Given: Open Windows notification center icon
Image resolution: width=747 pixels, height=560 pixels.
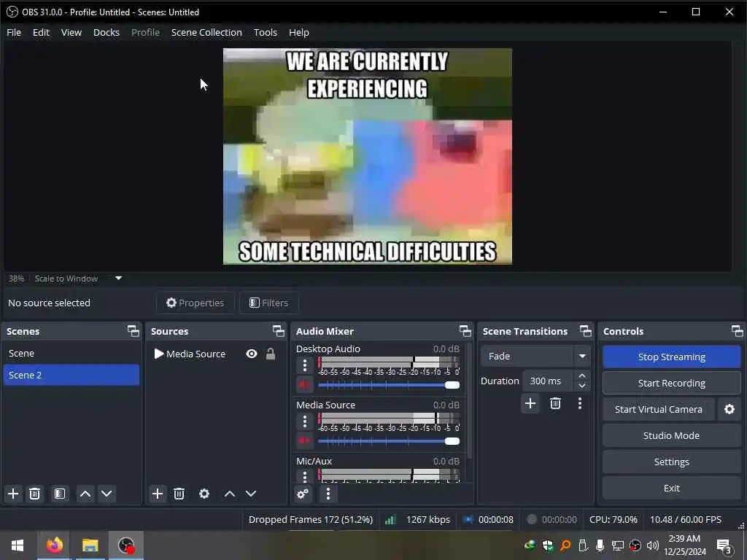Looking at the screenshot, I should tap(724, 545).
